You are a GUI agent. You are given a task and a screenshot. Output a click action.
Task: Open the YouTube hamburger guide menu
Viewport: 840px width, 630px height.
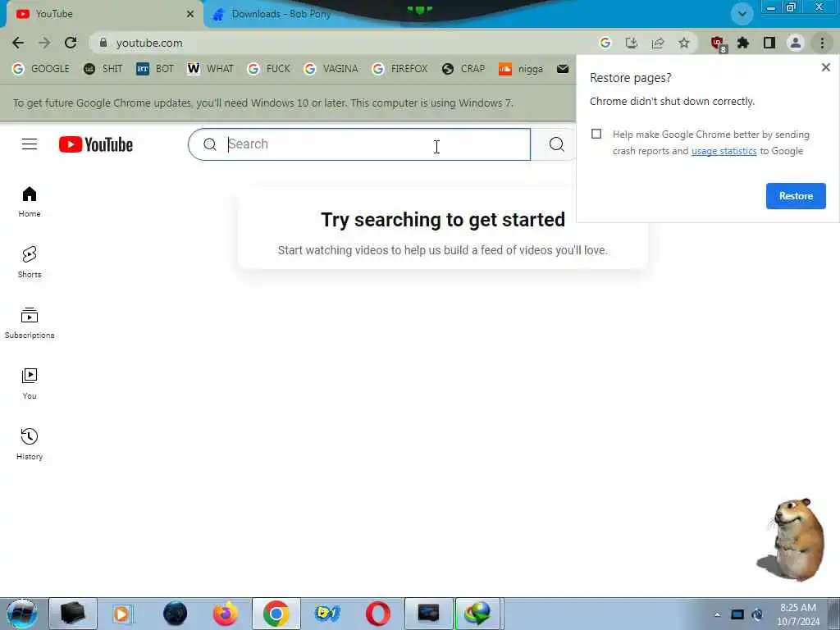pos(30,144)
